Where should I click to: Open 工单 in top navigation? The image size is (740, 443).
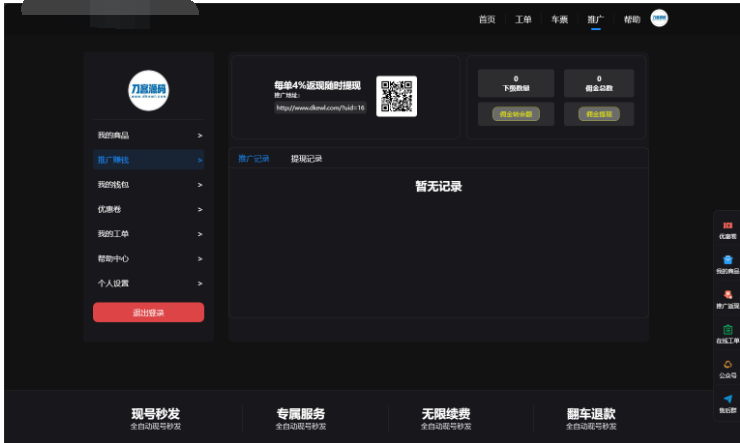tap(523, 19)
